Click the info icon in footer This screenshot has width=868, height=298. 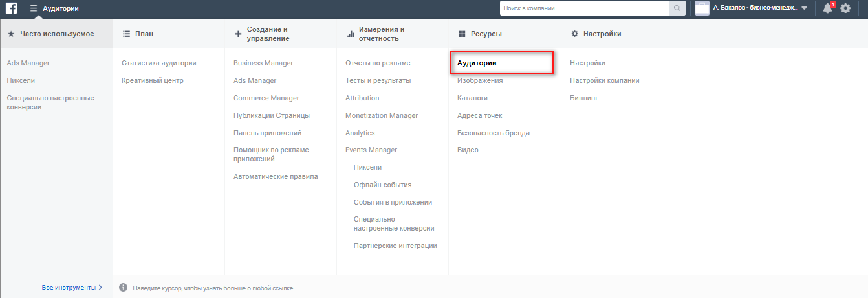(x=123, y=287)
